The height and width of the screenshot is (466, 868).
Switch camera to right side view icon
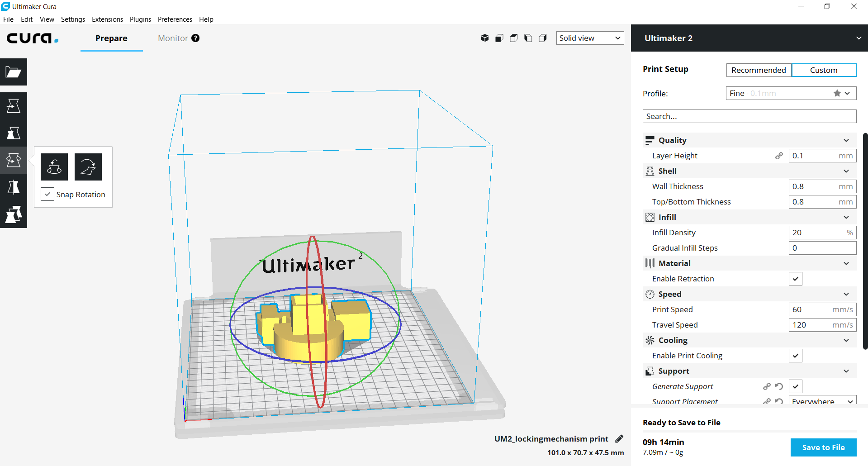pyautogui.click(x=543, y=38)
